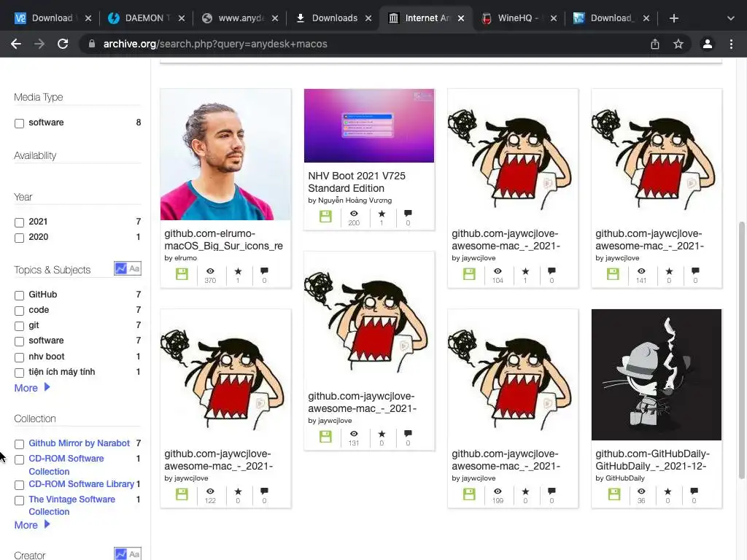Open github.com-elrumo-macOS_Big_Sur_icons title link
The height and width of the screenshot is (560, 747).
coord(223,239)
